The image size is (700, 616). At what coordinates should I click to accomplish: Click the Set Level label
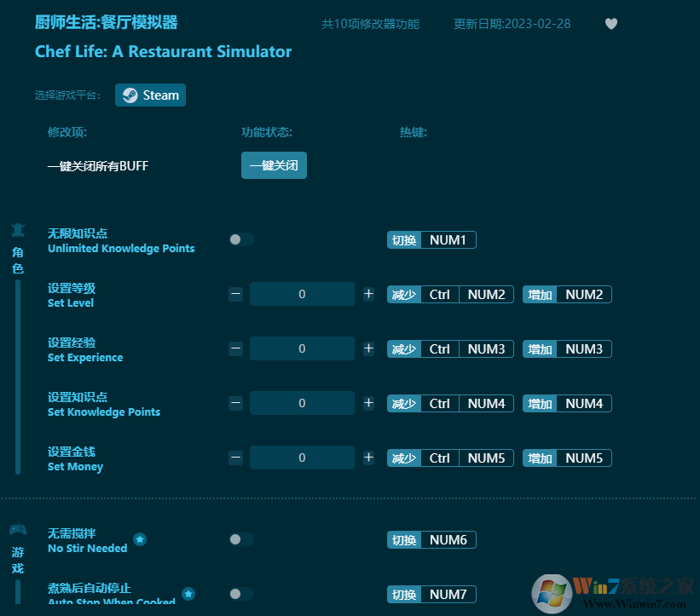[x=71, y=303]
